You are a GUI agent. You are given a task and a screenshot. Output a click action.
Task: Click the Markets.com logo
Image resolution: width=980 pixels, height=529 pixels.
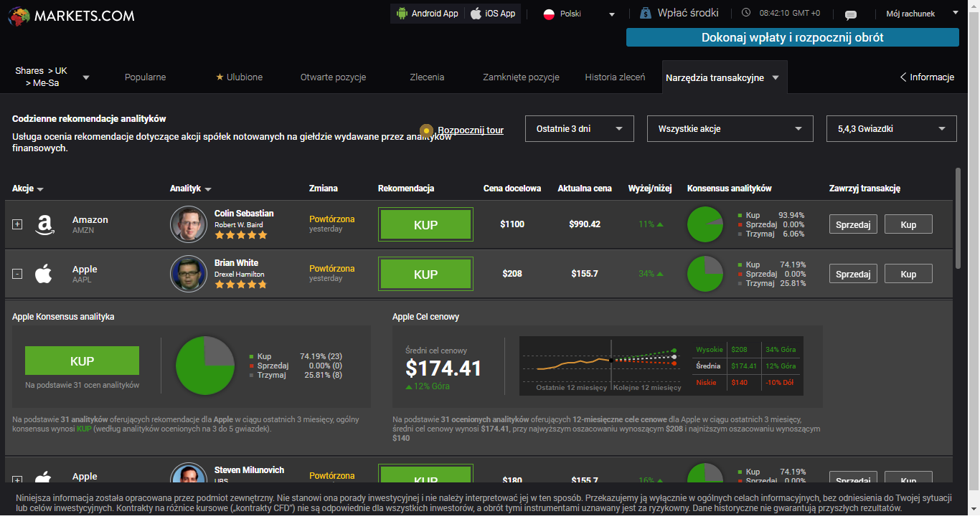tap(71, 15)
